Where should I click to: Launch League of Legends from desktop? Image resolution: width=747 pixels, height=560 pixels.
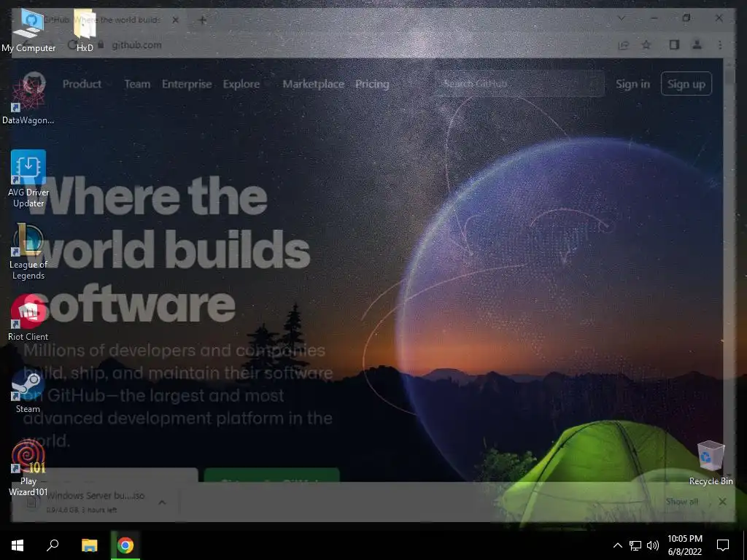click(28, 252)
